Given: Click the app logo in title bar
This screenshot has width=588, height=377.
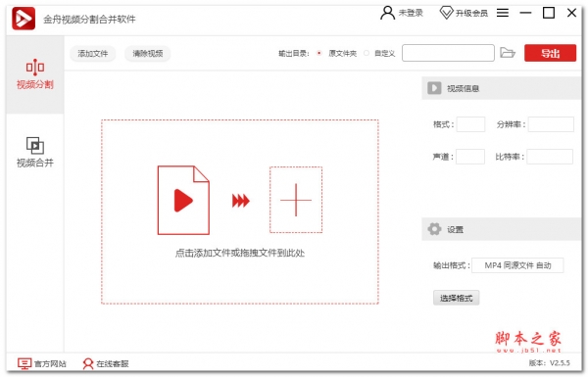Looking at the screenshot, I should pos(24,19).
